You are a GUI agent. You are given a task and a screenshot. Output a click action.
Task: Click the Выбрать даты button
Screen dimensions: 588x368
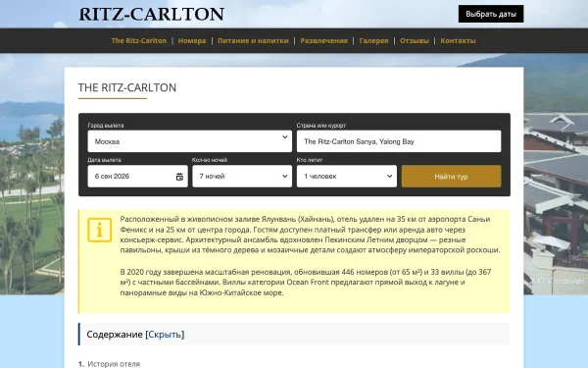[x=491, y=14]
